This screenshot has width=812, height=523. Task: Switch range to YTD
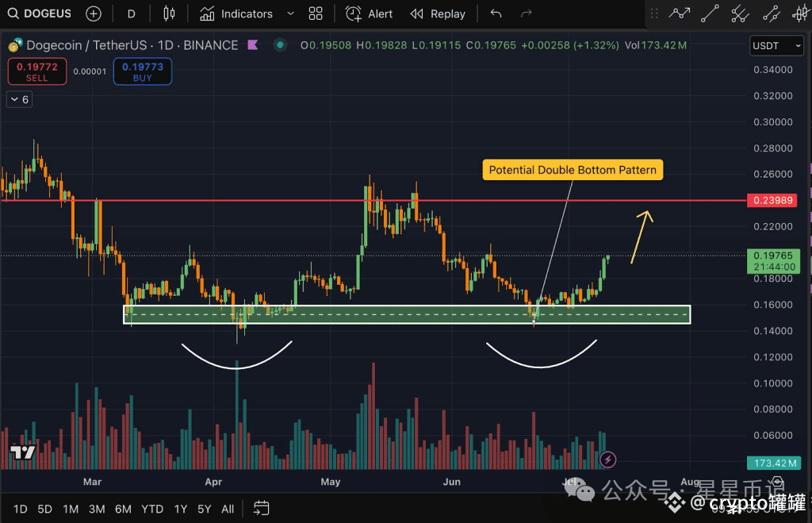pos(152,509)
